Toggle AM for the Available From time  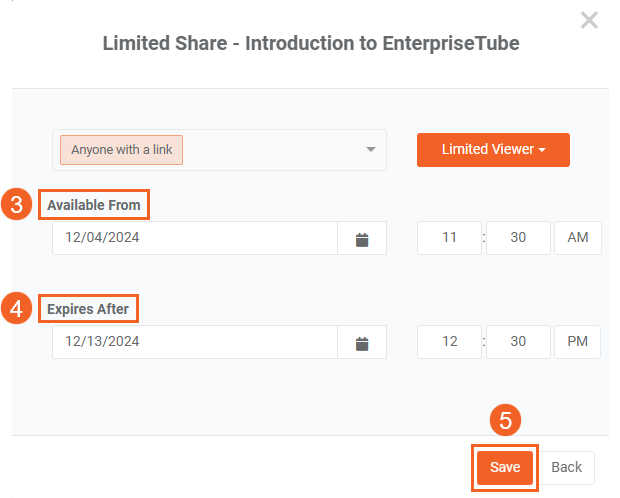click(x=578, y=238)
